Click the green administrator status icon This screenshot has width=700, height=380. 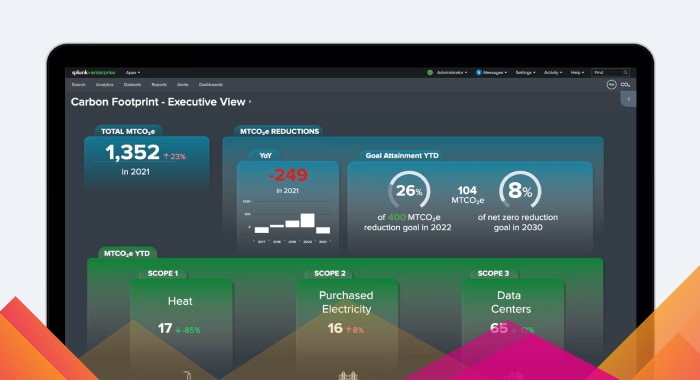[430, 72]
